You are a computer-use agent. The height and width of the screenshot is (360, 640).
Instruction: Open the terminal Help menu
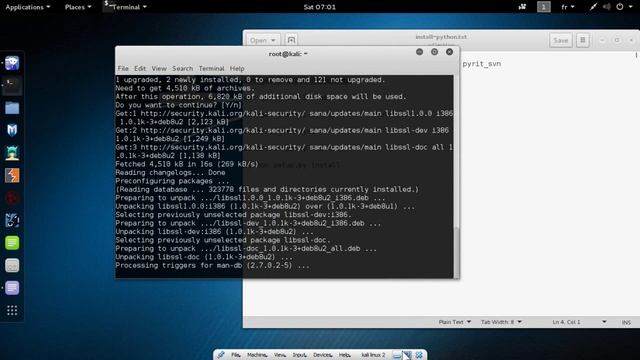click(x=237, y=69)
